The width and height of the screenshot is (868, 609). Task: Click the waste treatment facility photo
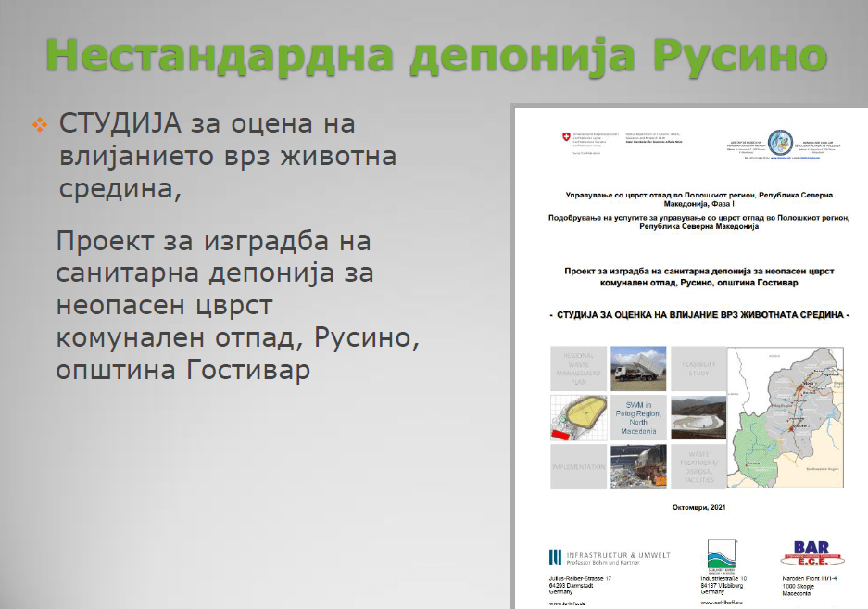(x=637, y=466)
